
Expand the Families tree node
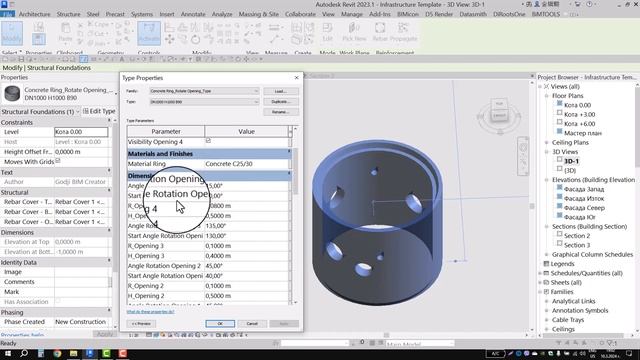[x=540, y=292]
